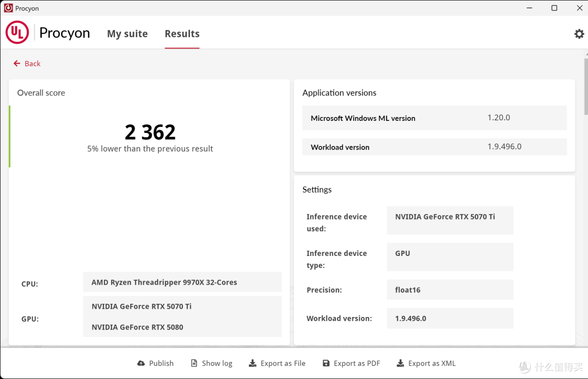This screenshot has height=379, width=588.
Task: Select the Results tab
Action: tap(182, 34)
